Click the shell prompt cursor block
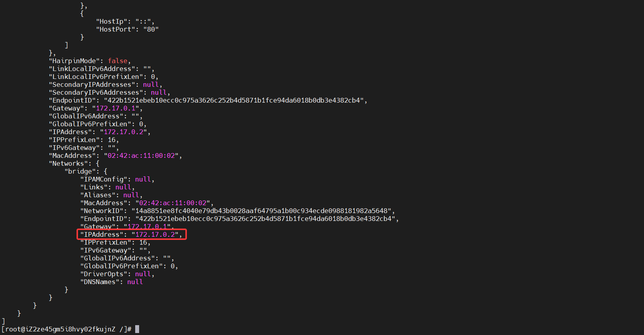The width and height of the screenshot is (644, 335). pyautogui.click(x=137, y=329)
